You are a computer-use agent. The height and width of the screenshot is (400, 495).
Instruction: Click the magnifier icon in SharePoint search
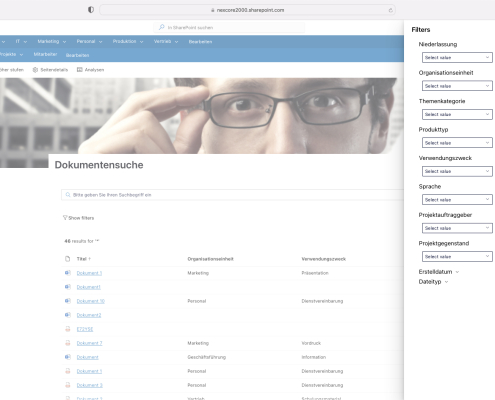(x=162, y=27)
